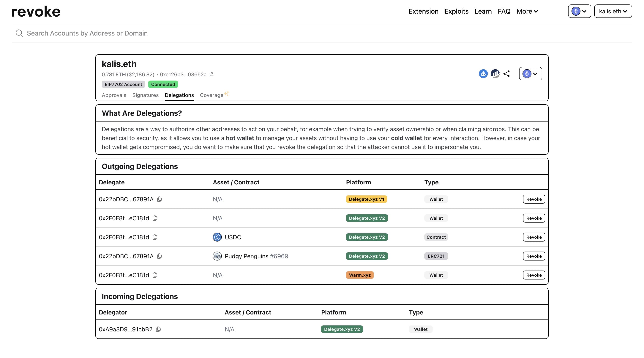The width and height of the screenshot is (644, 358).
Task: Copy delegate address in USDC row
Action: click(x=155, y=237)
